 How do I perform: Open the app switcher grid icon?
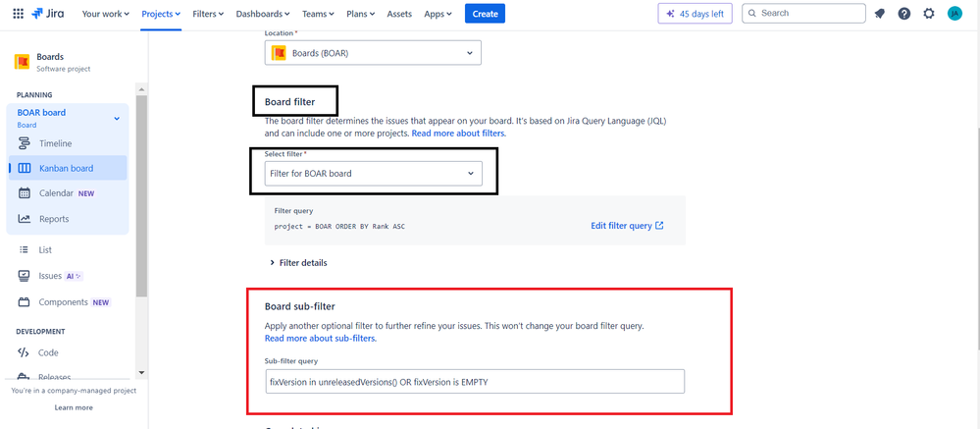(18, 13)
